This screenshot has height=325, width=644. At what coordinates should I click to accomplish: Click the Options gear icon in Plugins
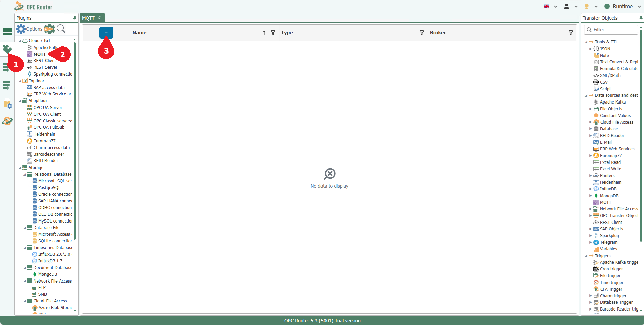[x=21, y=29]
